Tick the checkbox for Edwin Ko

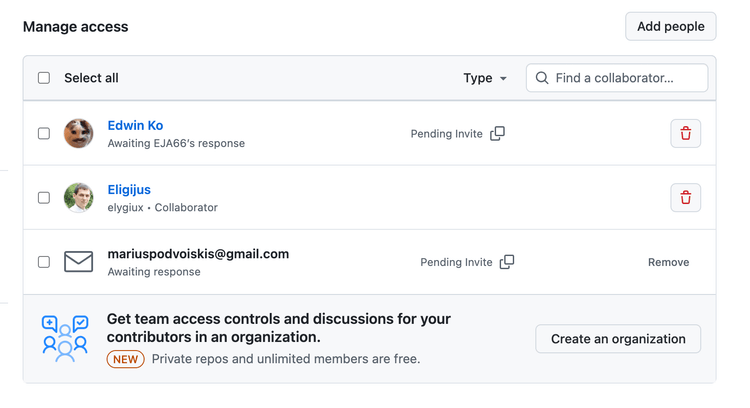44,133
